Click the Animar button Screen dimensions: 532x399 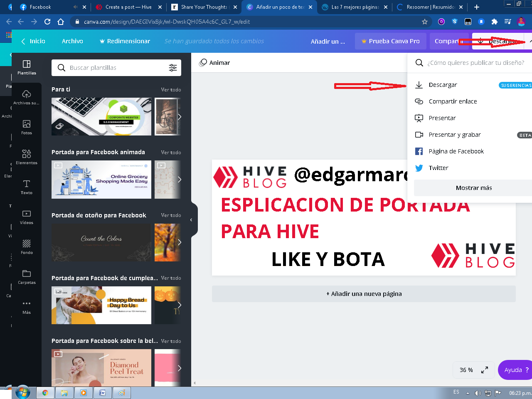[215, 63]
